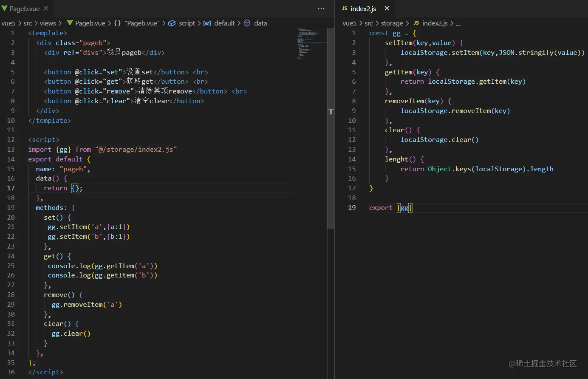
Task: Click the button line with @click="clear"
Action: pos(124,101)
